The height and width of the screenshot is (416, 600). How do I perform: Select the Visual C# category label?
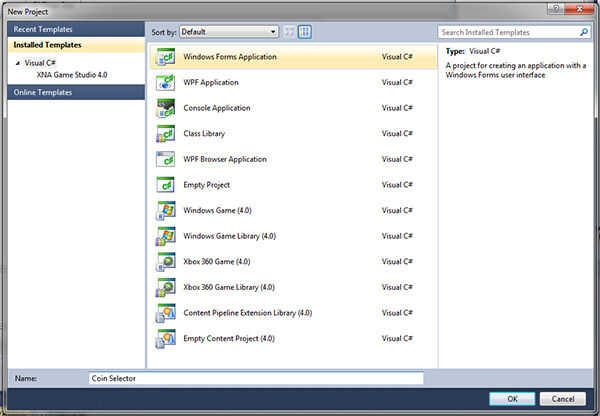pyautogui.click(x=40, y=63)
